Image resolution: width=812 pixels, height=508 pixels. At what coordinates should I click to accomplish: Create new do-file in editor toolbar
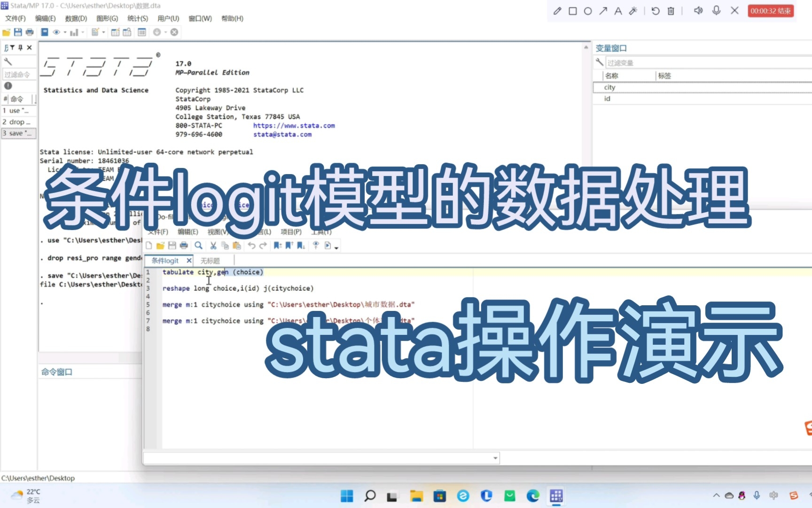(149, 246)
